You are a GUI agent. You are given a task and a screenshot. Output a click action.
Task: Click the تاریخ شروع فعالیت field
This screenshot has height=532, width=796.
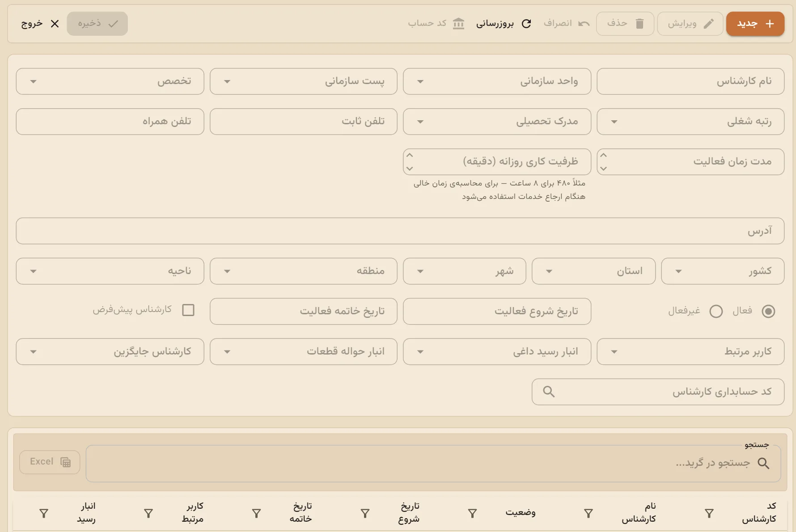[497, 311]
